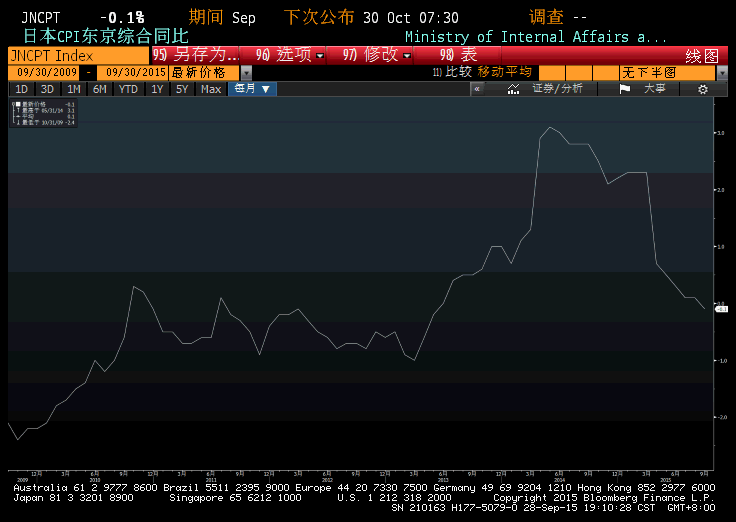Click the start date field 09/30/2009
The image size is (736, 522).
(x=46, y=73)
